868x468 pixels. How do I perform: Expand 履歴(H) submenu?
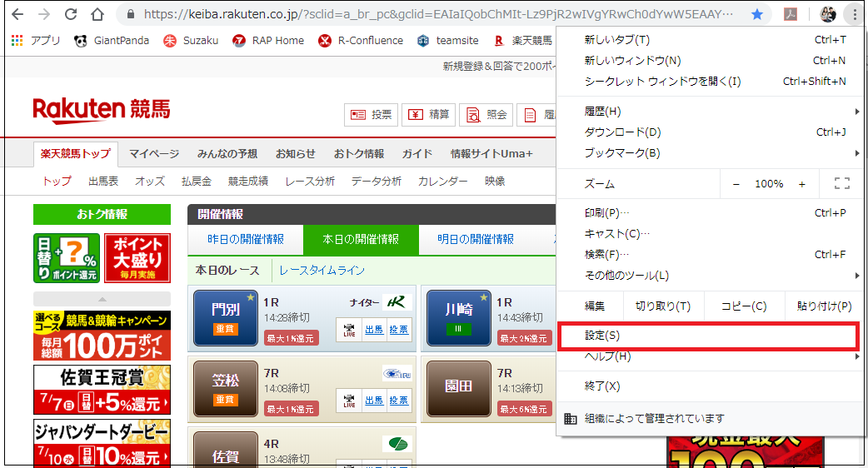[x=710, y=112]
